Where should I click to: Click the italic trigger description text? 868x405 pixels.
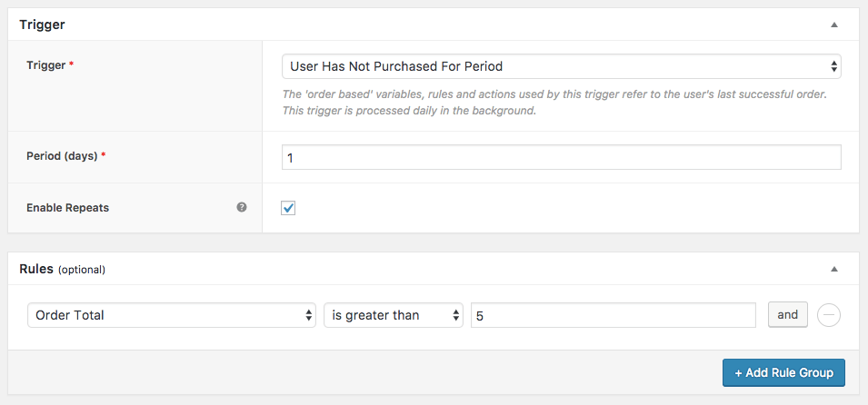coord(554,103)
